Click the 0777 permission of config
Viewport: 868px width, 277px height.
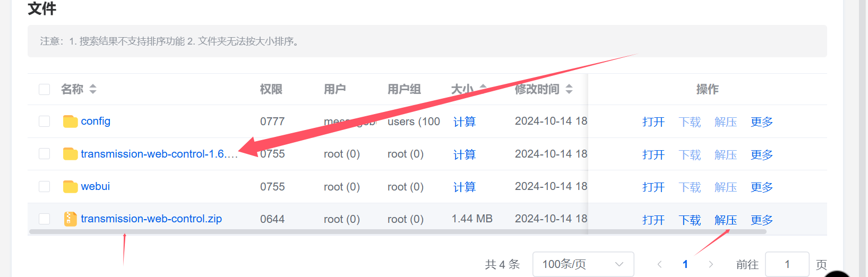click(x=272, y=122)
